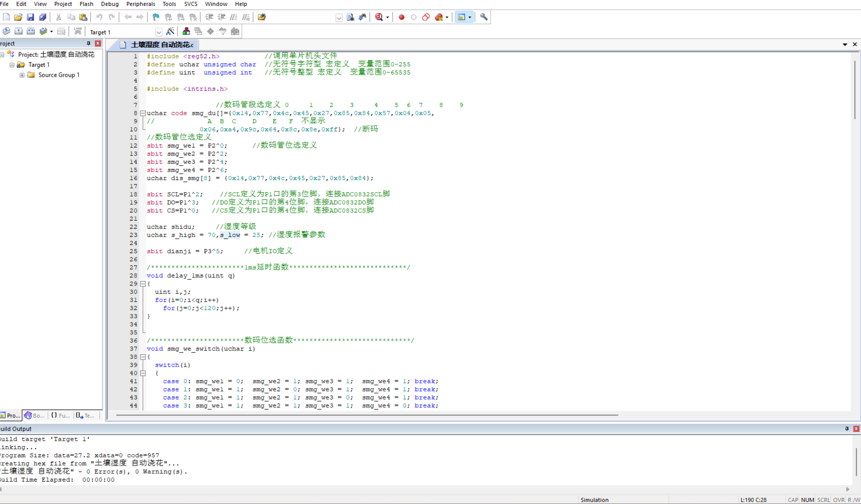Click the Download to flash LOAD icon
The width and height of the screenshot is (861, 504).
point(78,31)
